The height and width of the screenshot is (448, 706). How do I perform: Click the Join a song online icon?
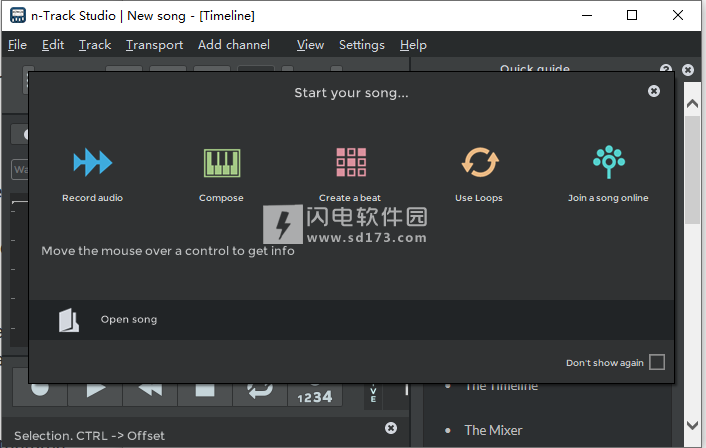[609, 162]
